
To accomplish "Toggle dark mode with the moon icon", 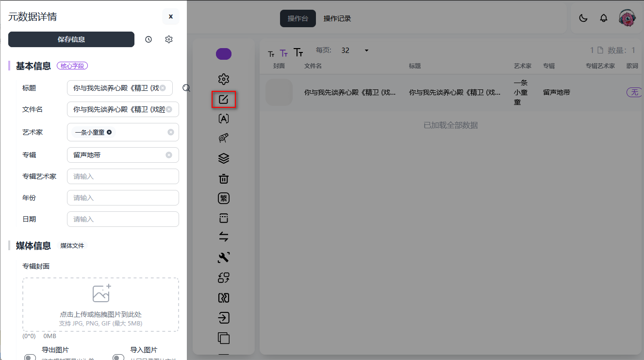I will pos(582,17).
